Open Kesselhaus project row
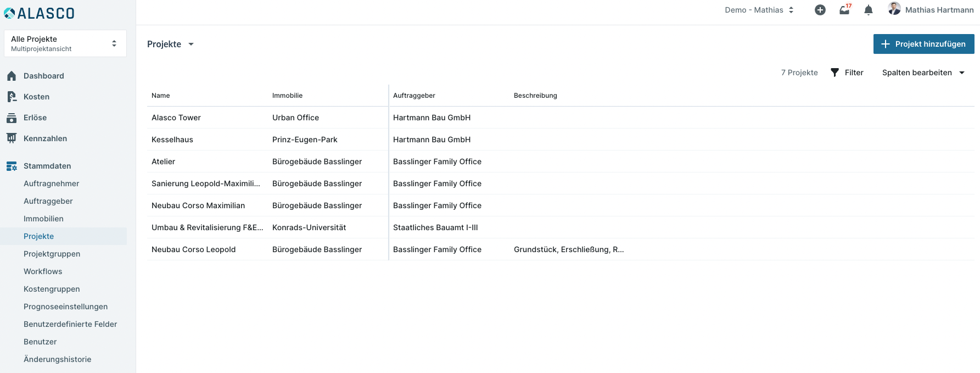The image size is (980, 373). point(172,140)
